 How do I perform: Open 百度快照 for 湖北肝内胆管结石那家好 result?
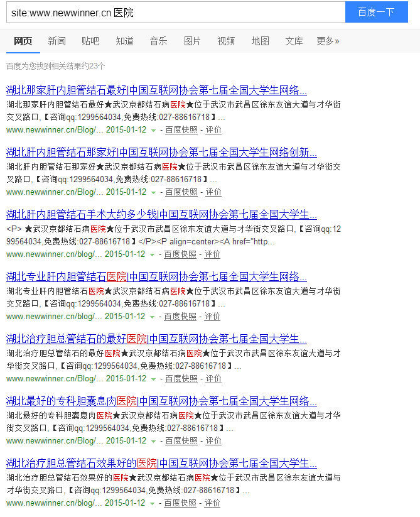(181, 192)
